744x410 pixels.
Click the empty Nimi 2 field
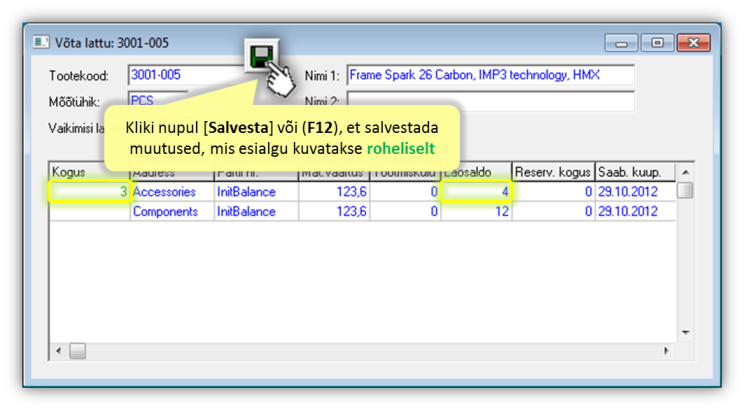click(x=490, y=101)
